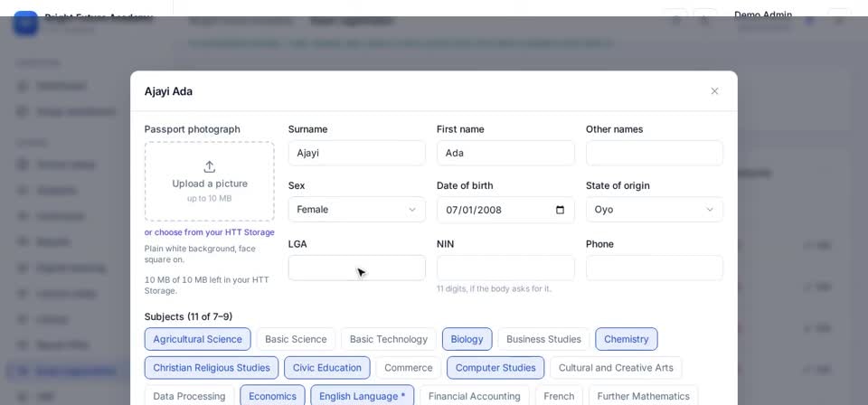Click '10 MB of 10 MB left' storage note
This screenshot has width=868, height=405.
click(x=206, y=285)
